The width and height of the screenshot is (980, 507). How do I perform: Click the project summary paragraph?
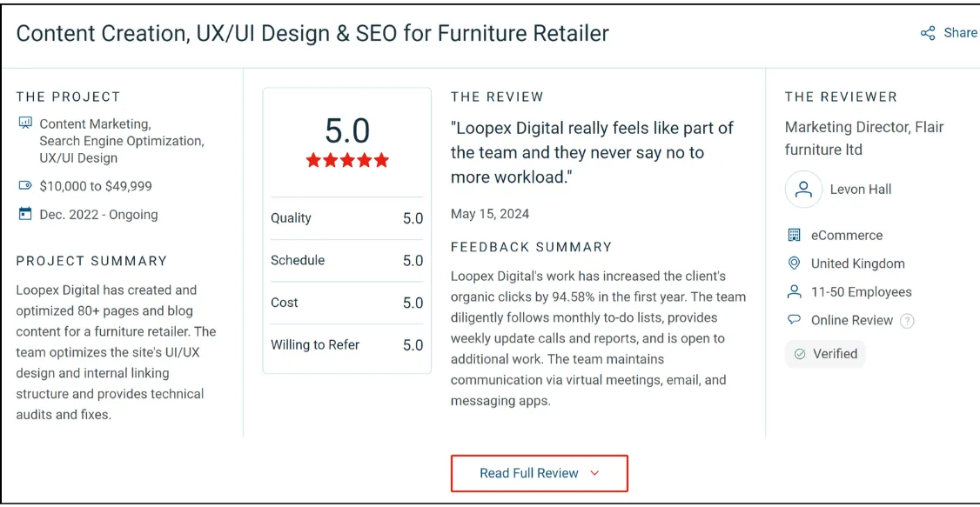pos(117,352)
